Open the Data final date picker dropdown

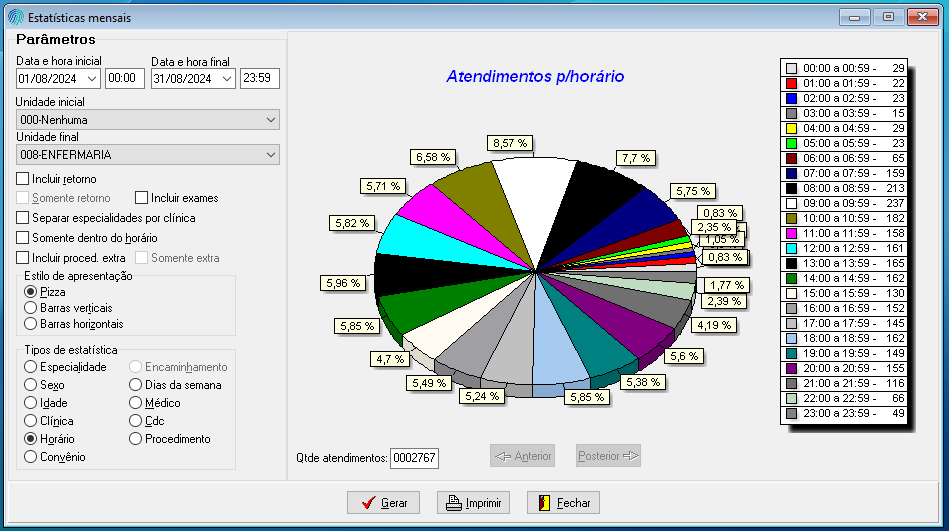(226, 78)
